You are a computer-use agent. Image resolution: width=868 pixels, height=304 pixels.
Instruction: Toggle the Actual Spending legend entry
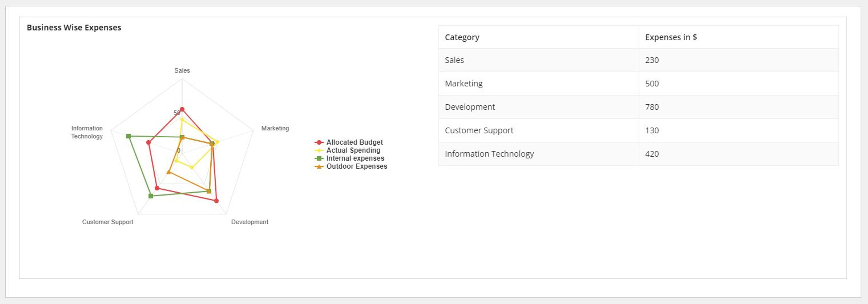pyautogui.click(x=347, y=150)
